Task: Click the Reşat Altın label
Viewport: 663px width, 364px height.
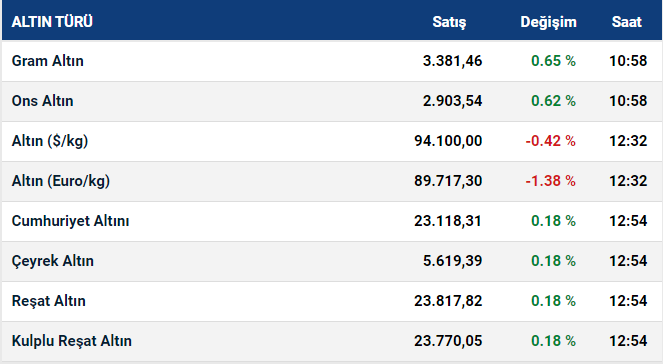Action: (49, 301)
